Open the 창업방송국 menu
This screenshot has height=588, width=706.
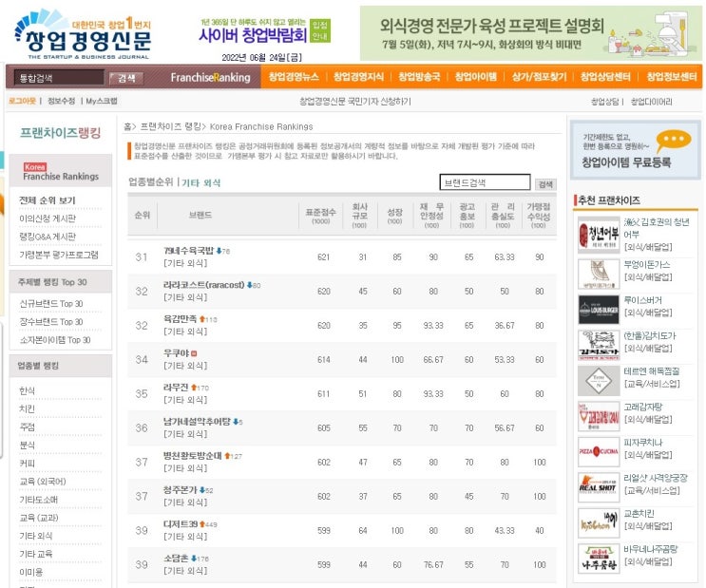(419, 77)
